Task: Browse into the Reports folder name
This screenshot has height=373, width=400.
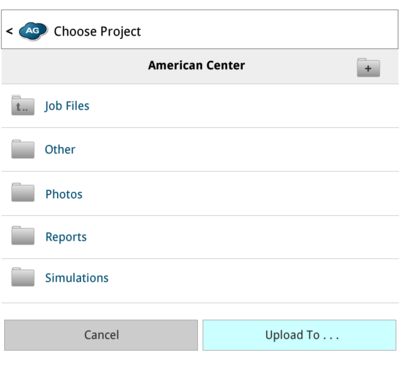Action: coord(66,237)
